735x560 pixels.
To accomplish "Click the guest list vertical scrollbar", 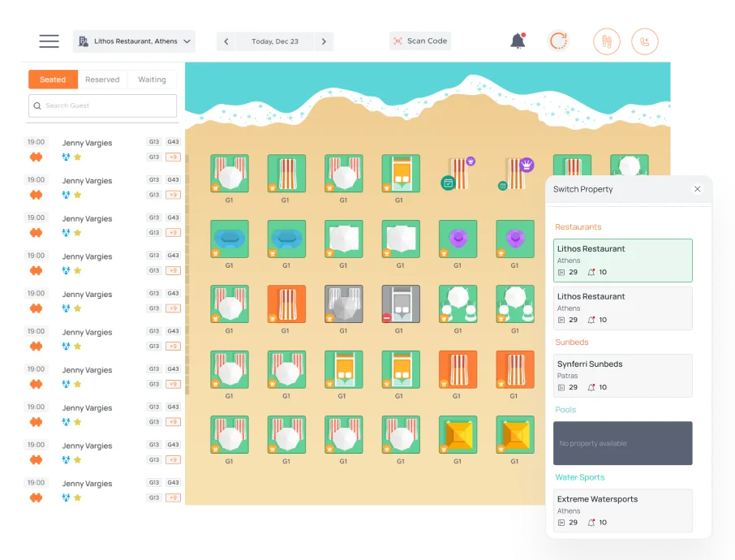I will point(187,274).
